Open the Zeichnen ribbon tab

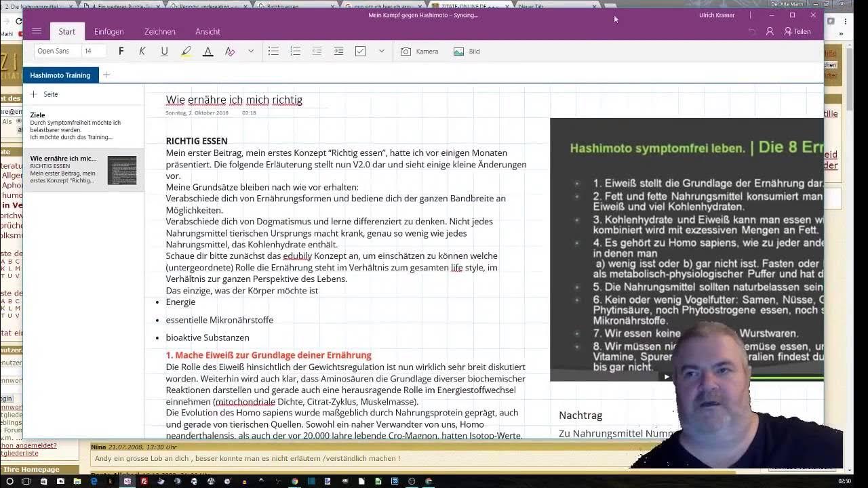coord(159,31)
